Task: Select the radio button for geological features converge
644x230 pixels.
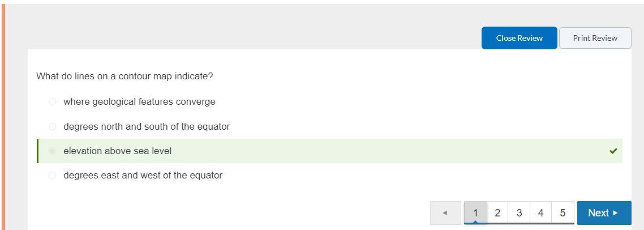Action: coord(52,102)
